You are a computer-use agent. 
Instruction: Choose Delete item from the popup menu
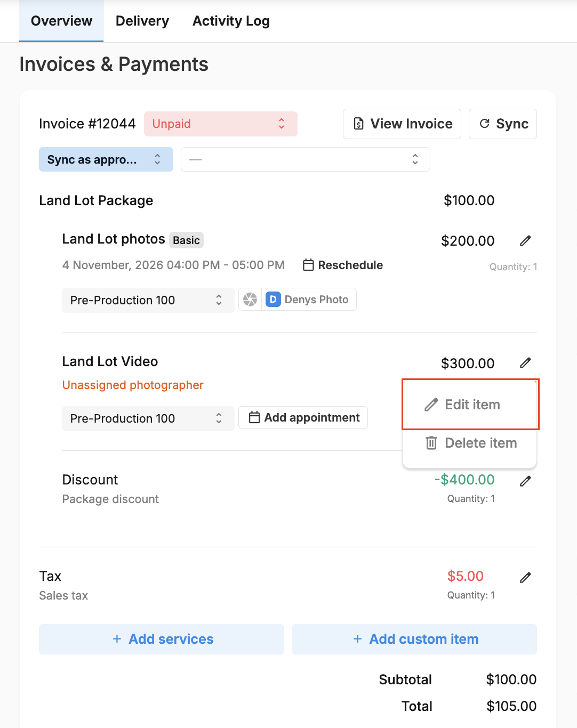coord(470,443)
